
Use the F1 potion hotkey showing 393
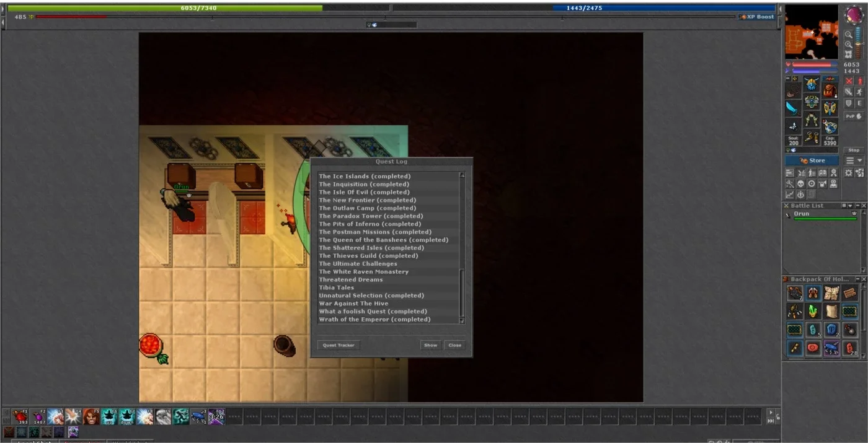(20, 417)
